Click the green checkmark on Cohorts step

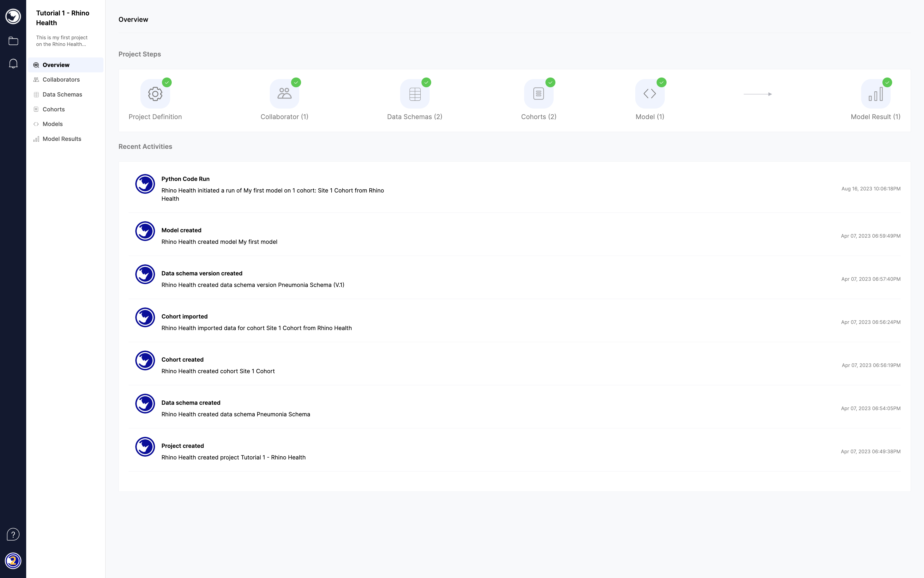550,83
